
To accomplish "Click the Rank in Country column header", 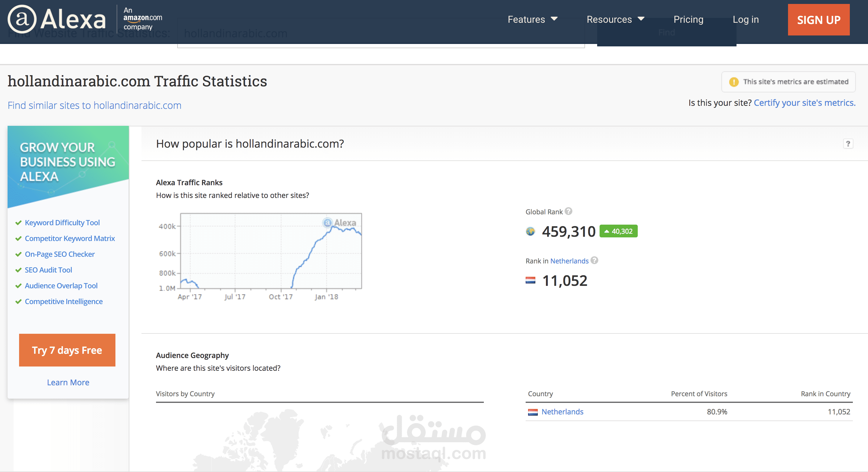I will point(825,394).
